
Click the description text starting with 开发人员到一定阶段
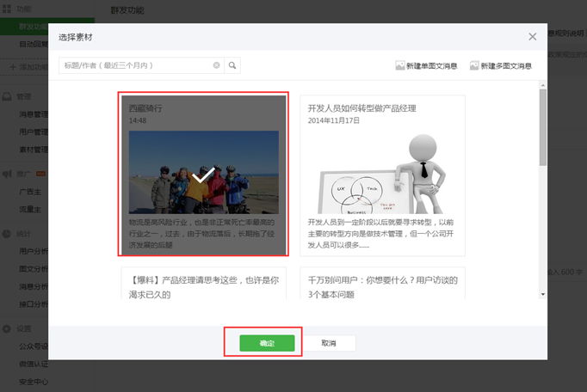tap(380, 234)
